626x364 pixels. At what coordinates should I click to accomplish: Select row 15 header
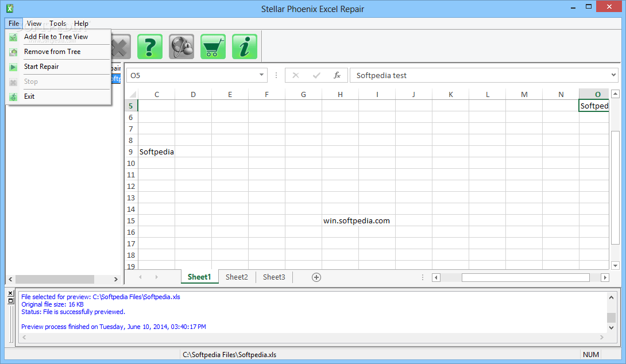click(x=131, y=220)
